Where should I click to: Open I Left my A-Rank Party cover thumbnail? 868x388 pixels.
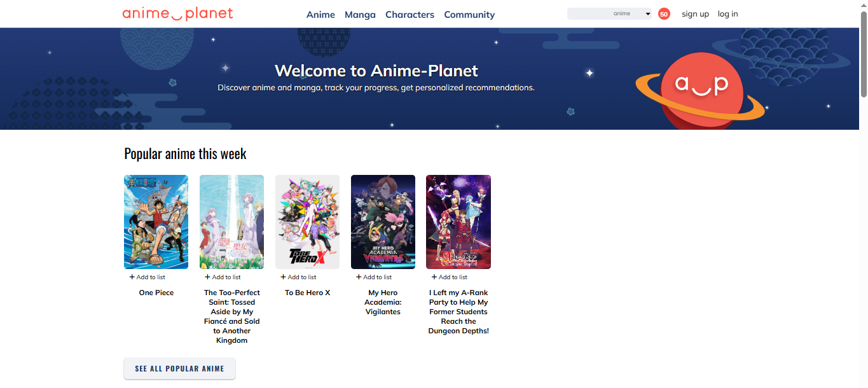(458, 222)
